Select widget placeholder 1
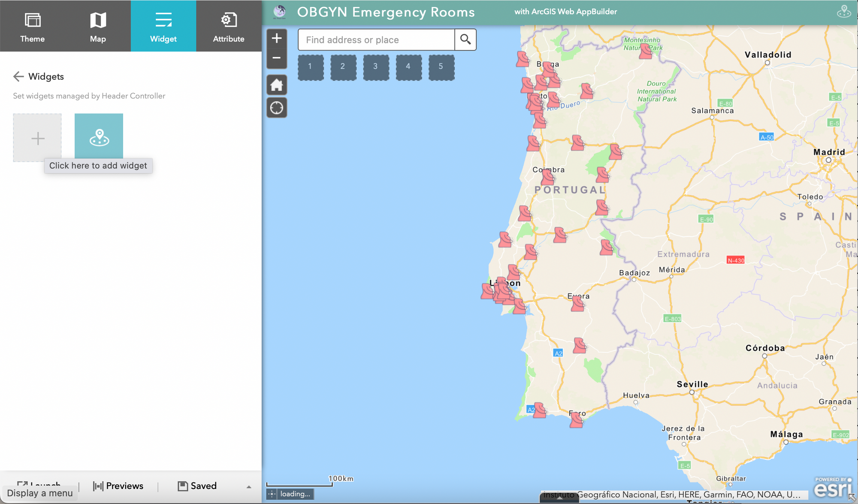Image resolution: width=858 pixels, height=504 pixels. pyautogui.click(x=310, y=67)
